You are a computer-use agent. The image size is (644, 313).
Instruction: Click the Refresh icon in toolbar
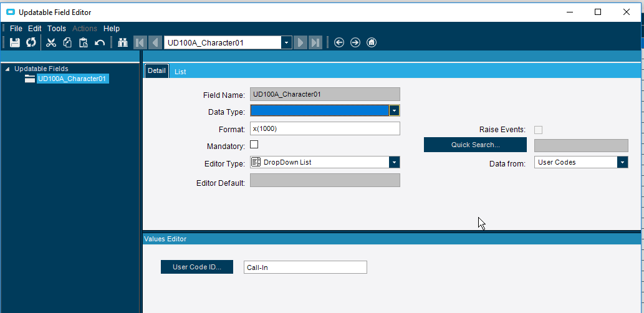click(31, 42)
